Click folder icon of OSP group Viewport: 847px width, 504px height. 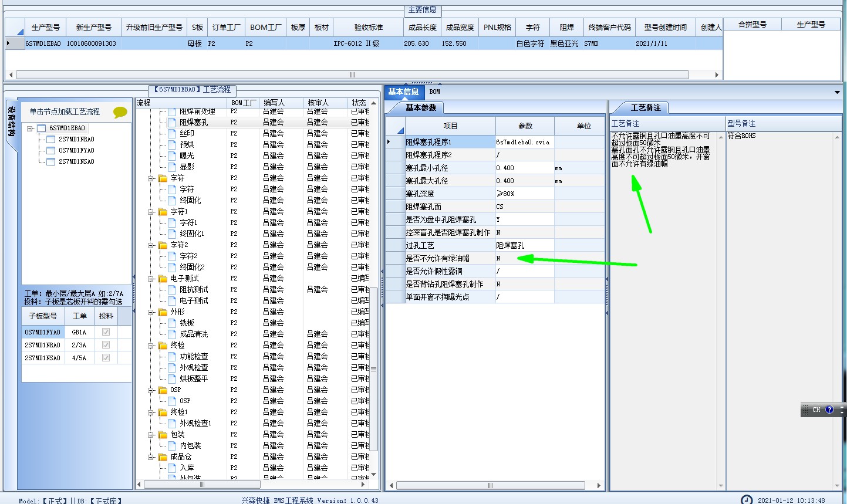[x=163, y=390]
